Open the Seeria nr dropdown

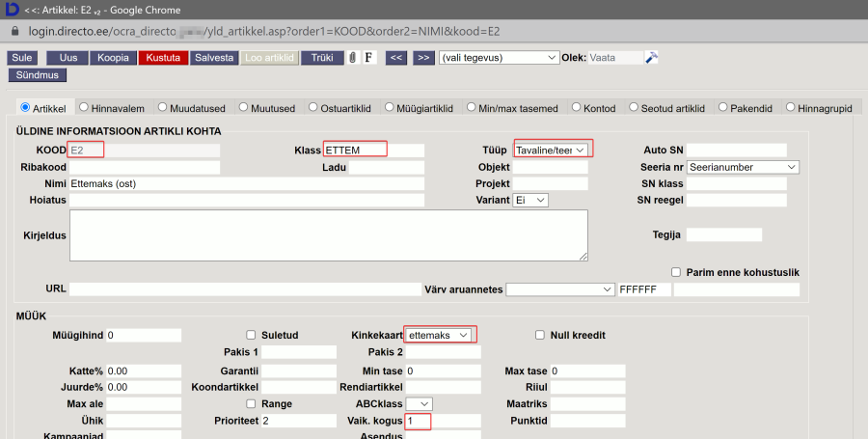(x=743, y=167)
